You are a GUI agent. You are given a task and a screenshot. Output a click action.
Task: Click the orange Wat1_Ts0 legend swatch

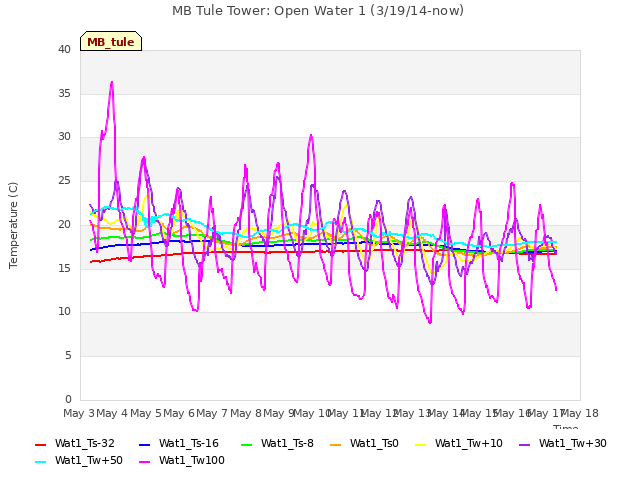pyautogui.click(x=336, y=444)
